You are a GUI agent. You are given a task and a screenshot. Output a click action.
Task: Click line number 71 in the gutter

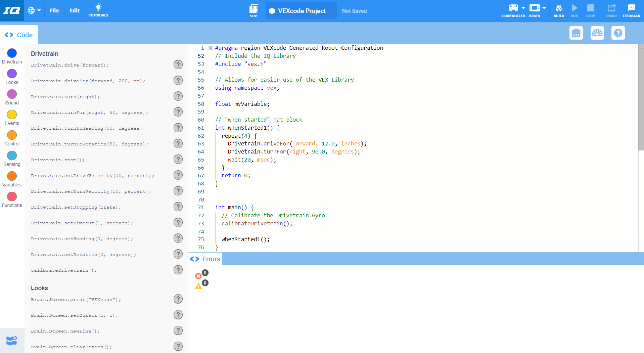click(201, 207)
